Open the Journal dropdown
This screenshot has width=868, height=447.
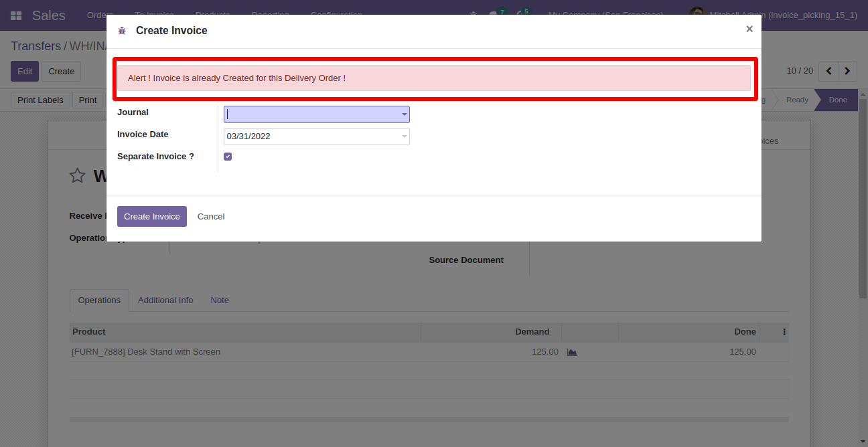(317, 114)
